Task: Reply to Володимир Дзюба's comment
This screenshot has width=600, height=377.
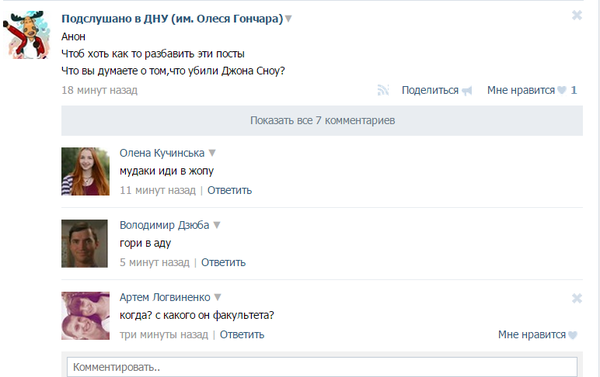Action: (223, 263)
